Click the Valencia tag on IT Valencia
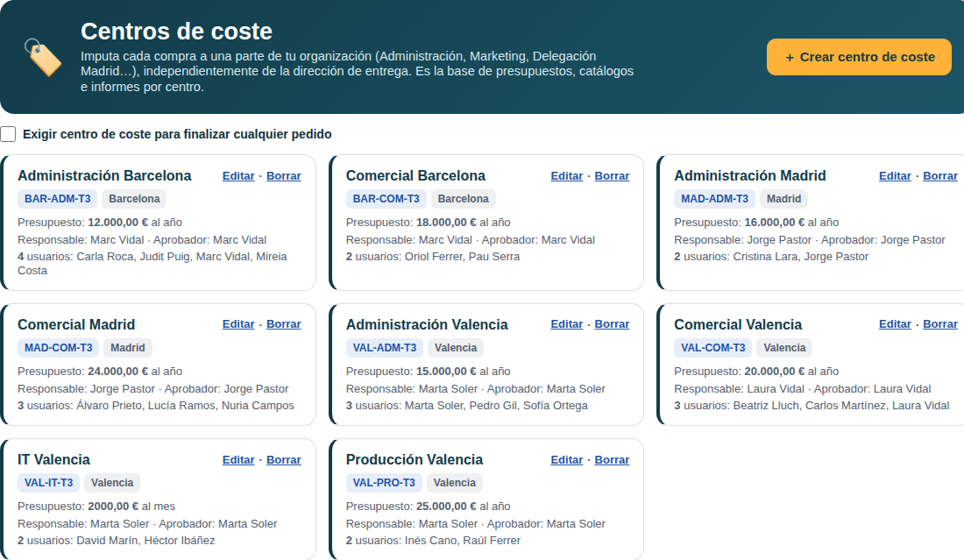Viewport: 964px width, 560px height. [112, 483]
